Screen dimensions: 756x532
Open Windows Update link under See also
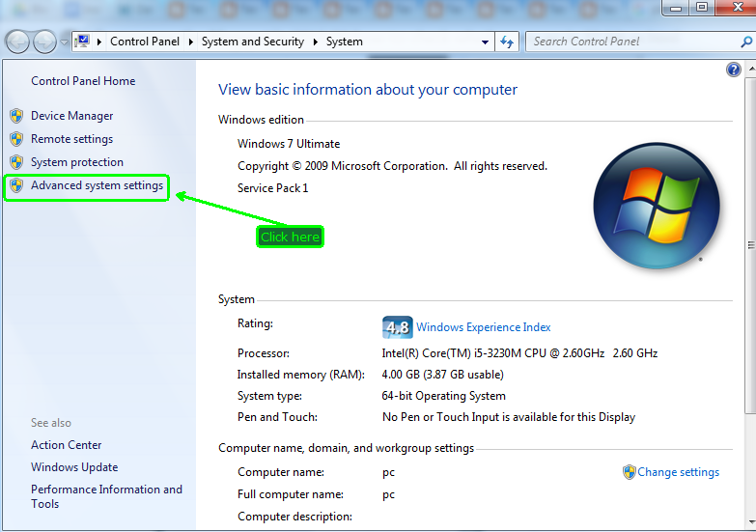(74, 467)
